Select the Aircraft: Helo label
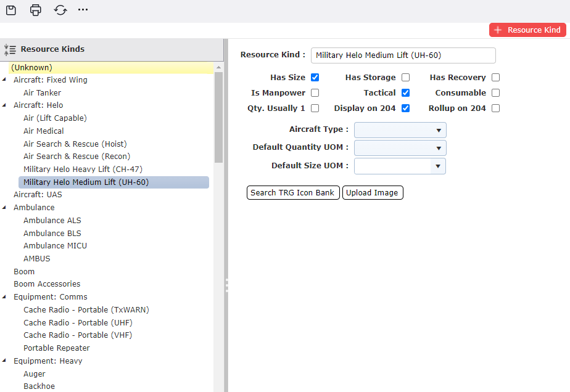 pyautogui.click(x=38, y=105)
